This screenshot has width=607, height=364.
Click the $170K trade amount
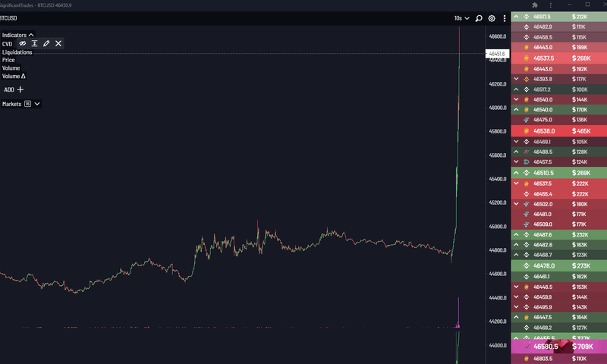[x=580, y=109]
